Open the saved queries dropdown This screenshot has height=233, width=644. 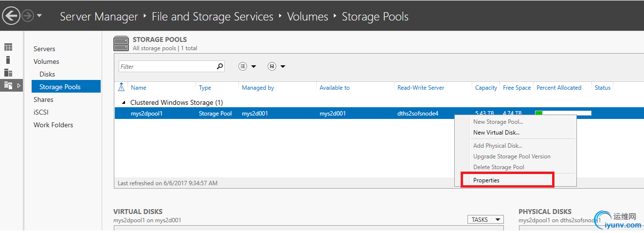point(276,66)
